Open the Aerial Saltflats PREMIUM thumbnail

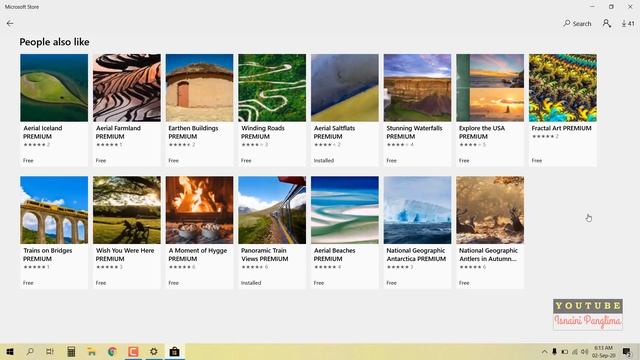coord(344,88)
